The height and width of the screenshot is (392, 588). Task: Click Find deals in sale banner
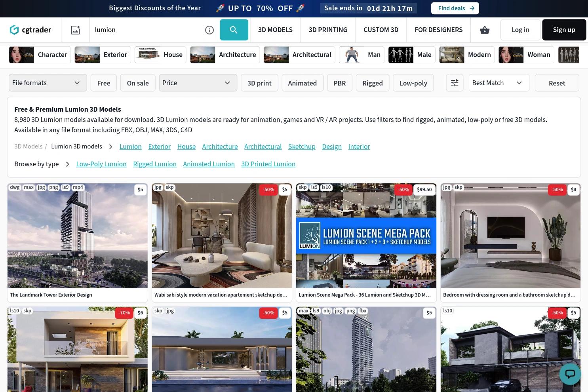pos(455,8)
